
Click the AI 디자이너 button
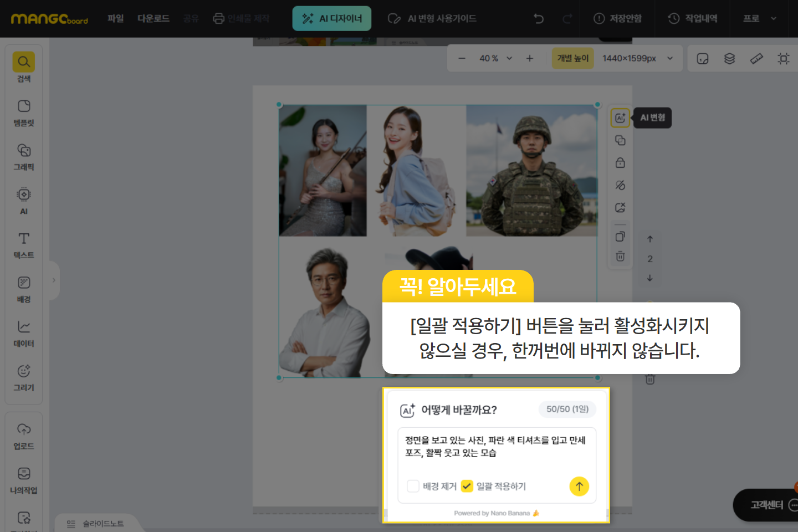pos(331,18)
